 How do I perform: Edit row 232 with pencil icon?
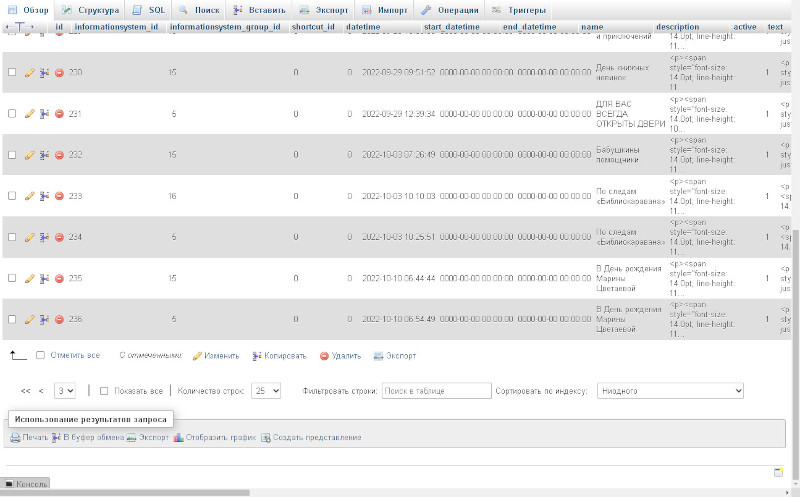(x=30, y=155)
